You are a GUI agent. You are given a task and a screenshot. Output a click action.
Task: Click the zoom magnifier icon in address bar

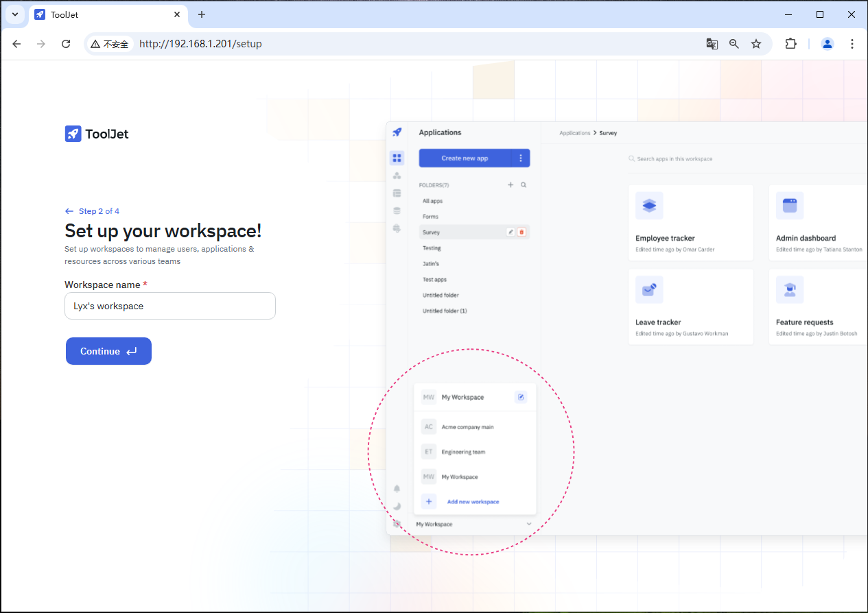(734, 44)
